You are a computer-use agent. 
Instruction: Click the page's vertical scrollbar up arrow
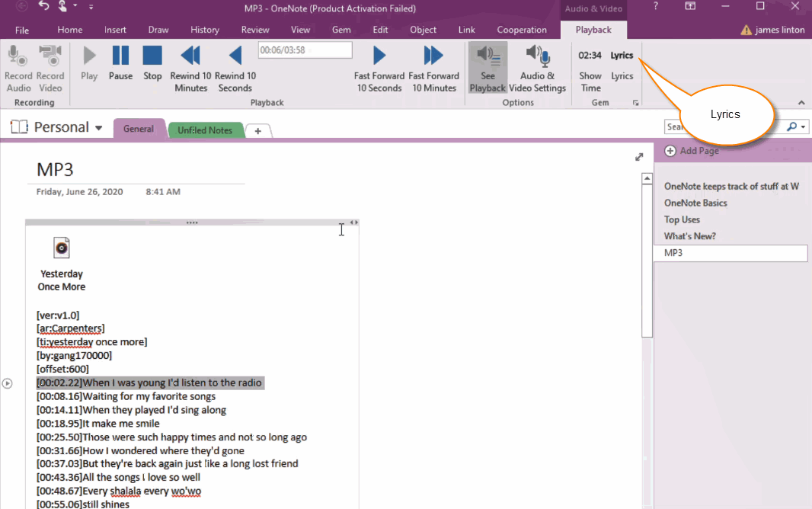click(647, 178)
